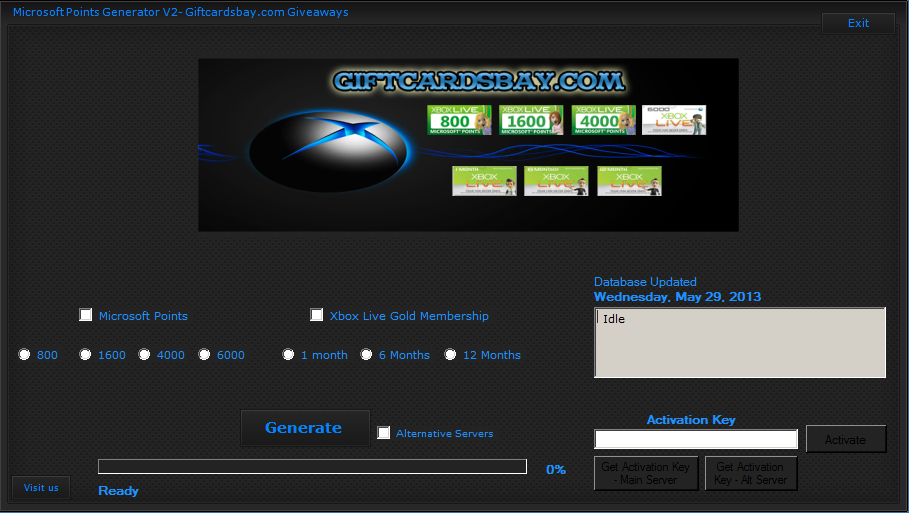
Task: Pick the 6000 points option
Action: (204, 354)
